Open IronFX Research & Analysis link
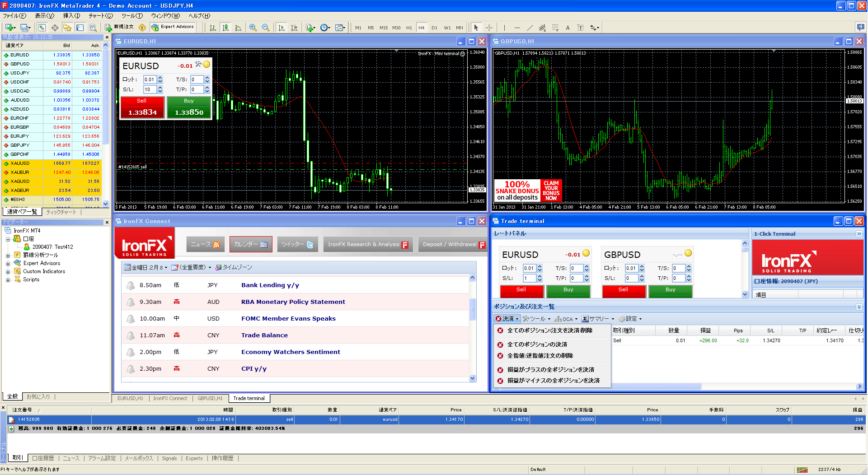Screen dimensions: 868x475 click(x=368, y=244)
